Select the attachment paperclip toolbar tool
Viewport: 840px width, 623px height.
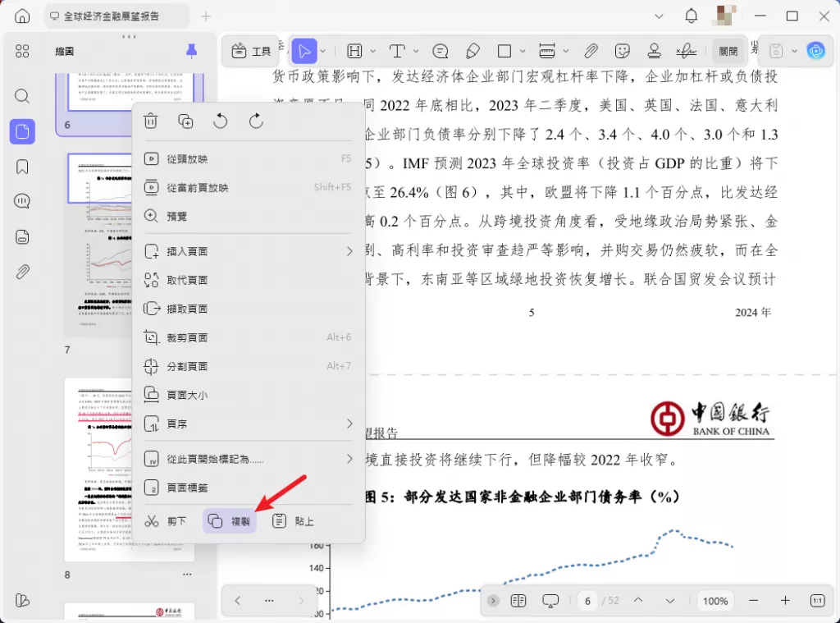(x=591, y=51)
